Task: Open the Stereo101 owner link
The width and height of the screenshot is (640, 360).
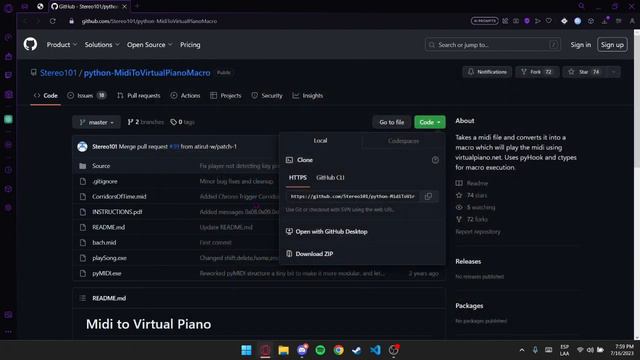Action: tap(58, 73)
